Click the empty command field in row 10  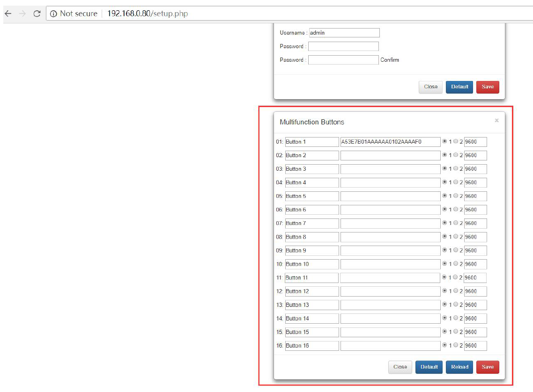(x=390, y=264)
